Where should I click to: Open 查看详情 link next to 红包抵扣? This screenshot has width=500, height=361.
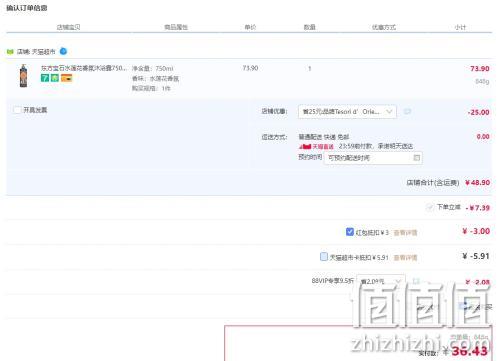405,233
